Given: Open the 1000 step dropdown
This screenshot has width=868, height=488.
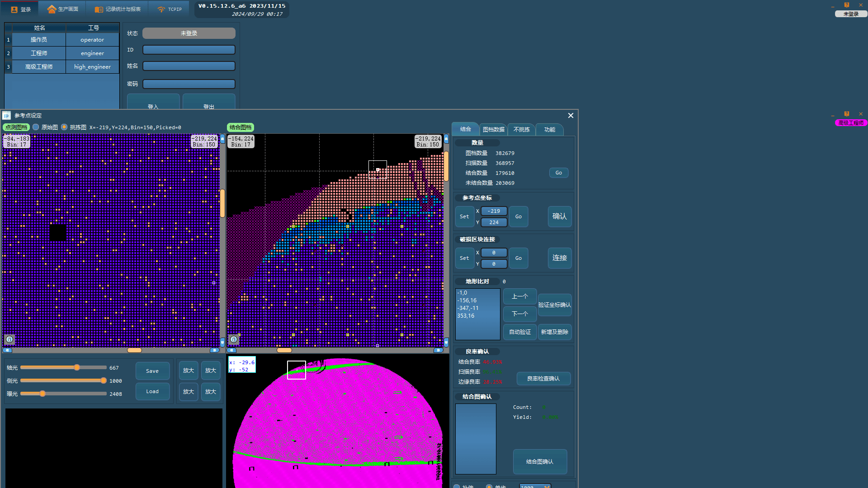Looking at the screenshot, I should (x=535, y=486).
